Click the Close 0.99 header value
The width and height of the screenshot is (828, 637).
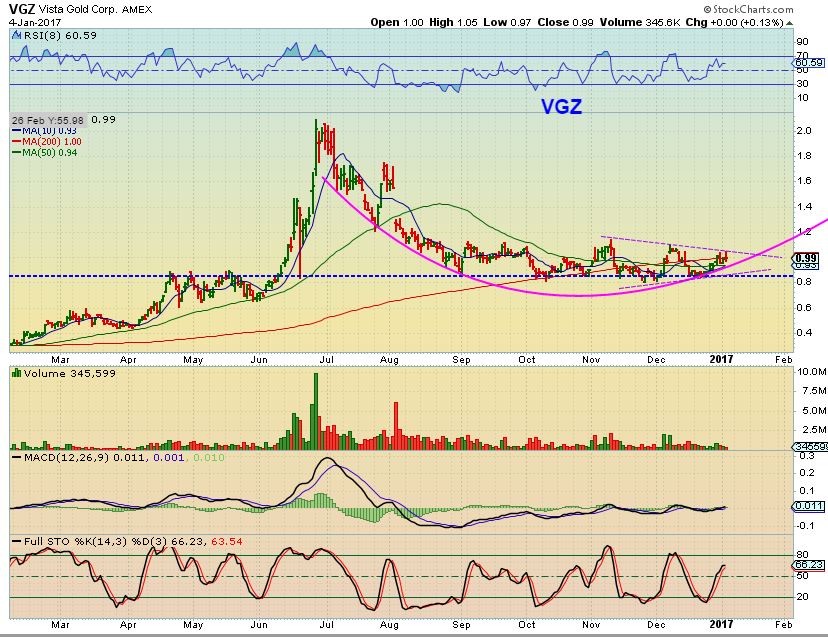tap(565, 22)
